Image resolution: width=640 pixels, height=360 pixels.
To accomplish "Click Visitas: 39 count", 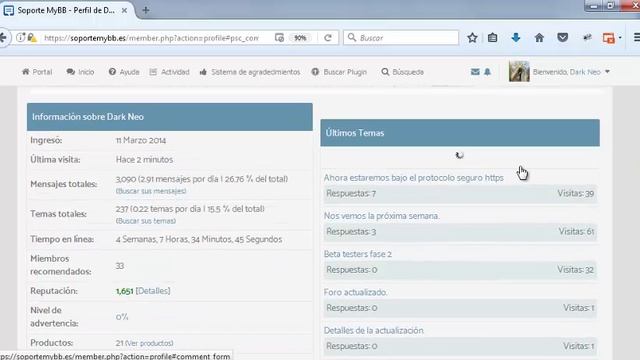I will (x=576, y=193).
